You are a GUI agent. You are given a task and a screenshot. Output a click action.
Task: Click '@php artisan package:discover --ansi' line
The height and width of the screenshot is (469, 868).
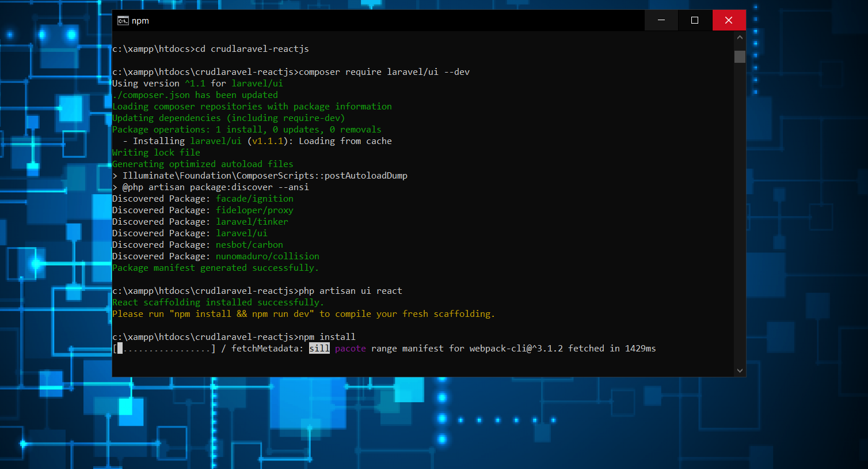[211, 187]
